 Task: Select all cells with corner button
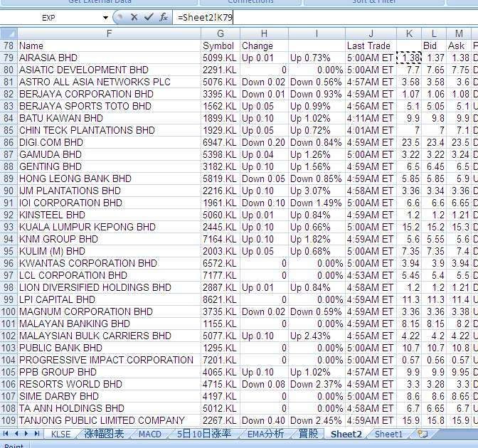[9, 33]
